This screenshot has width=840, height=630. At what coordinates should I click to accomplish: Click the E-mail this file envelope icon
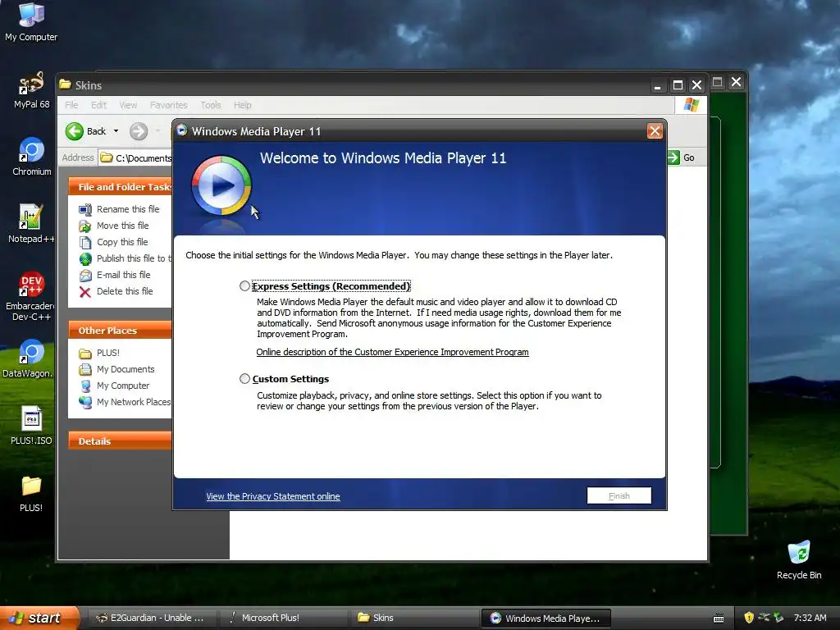85,276
